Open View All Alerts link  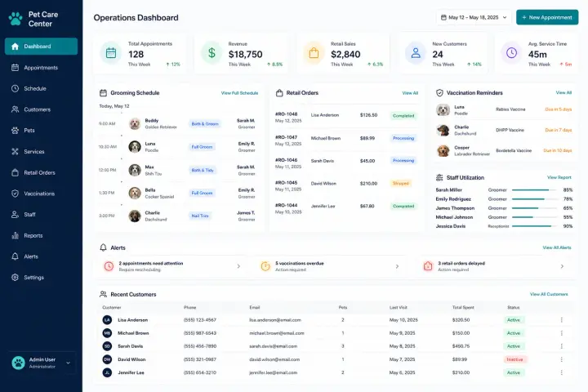[x=557, y=247]
